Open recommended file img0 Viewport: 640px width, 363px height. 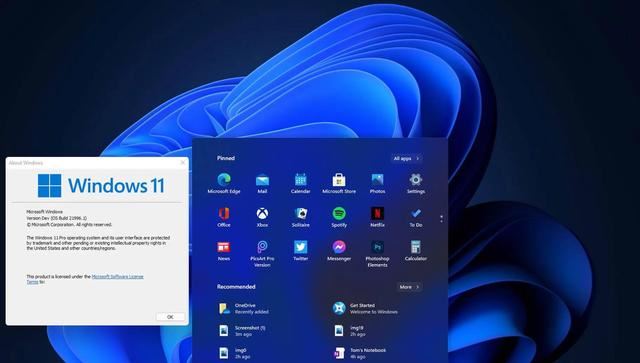[235, 353]
